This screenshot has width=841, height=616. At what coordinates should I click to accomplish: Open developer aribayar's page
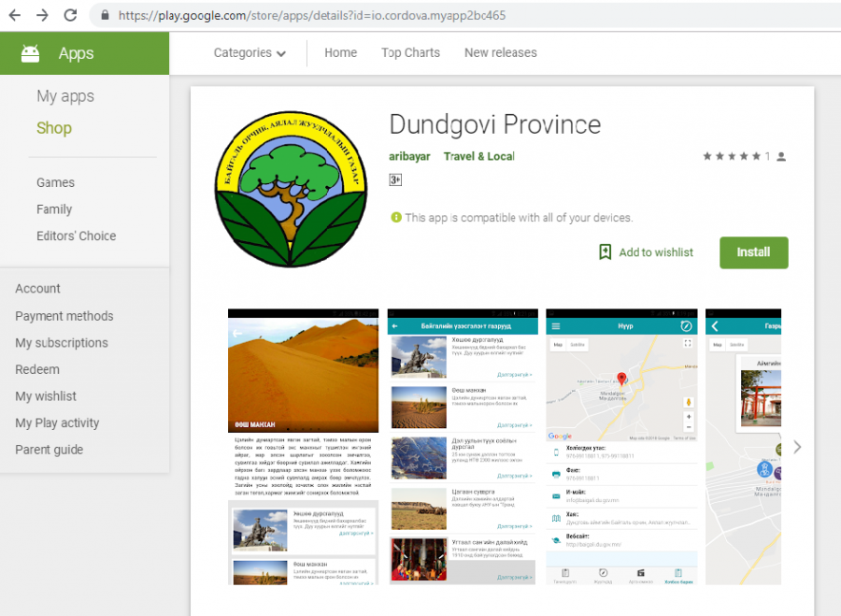[x=409, y=156]
